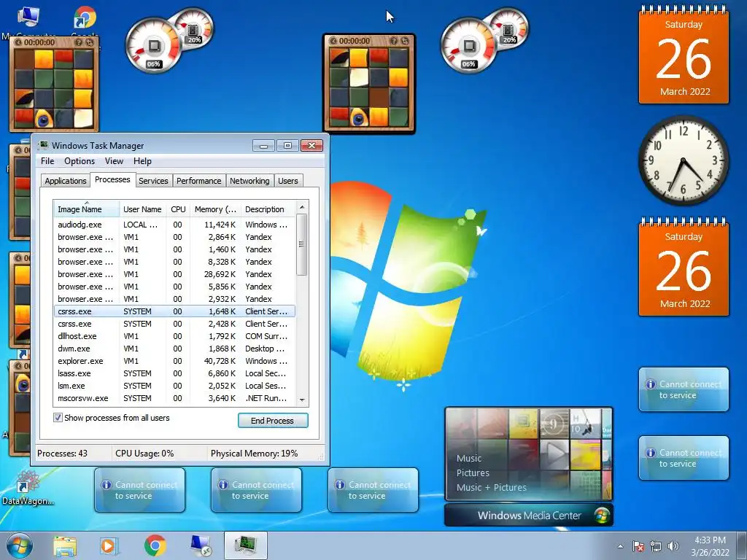Viewport: 747px width, 560px height.
Task: Select the lsass.exe process row
Action: click(174, 373)
